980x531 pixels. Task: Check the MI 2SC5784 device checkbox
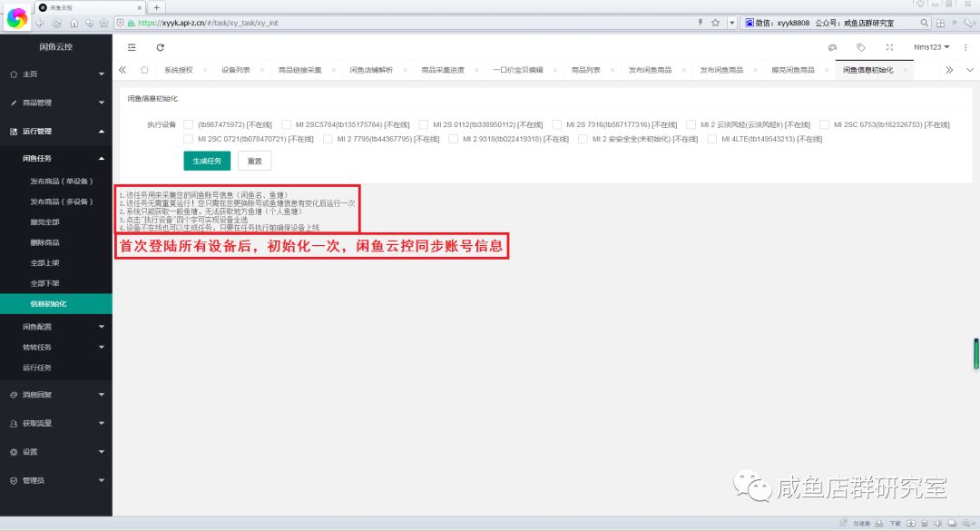coord(287,124)
